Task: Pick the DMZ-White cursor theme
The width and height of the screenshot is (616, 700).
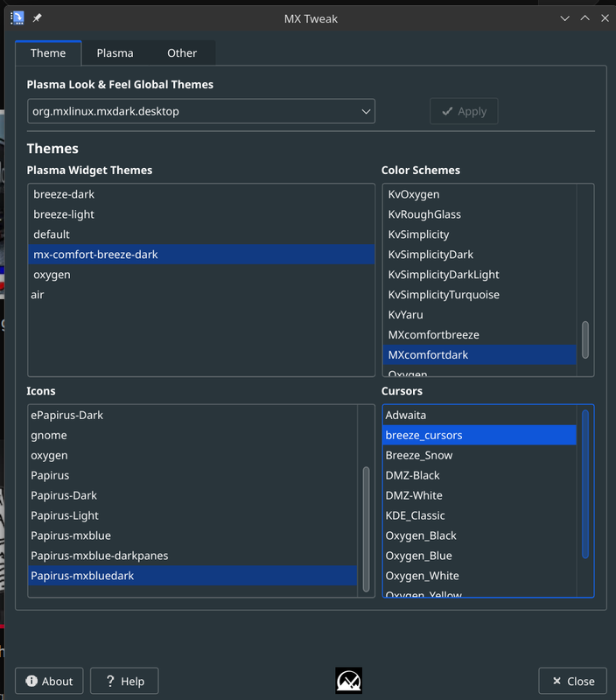Action: (479, 495)
